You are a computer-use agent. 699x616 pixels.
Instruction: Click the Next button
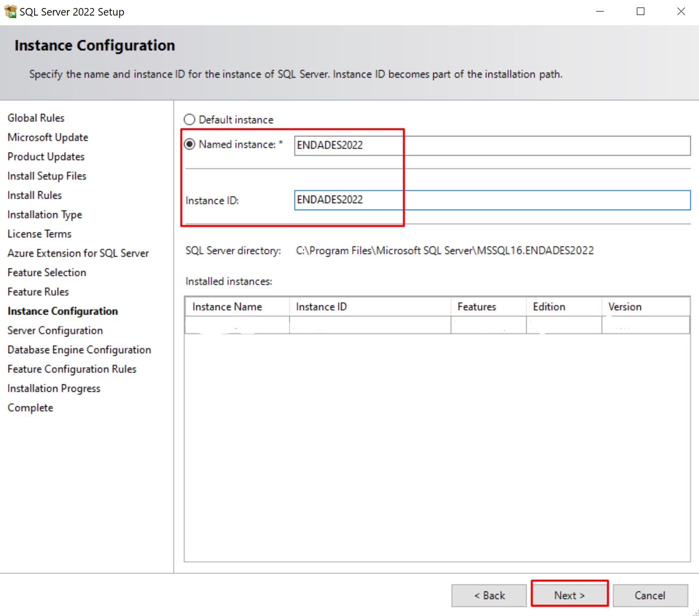point(570,595)
